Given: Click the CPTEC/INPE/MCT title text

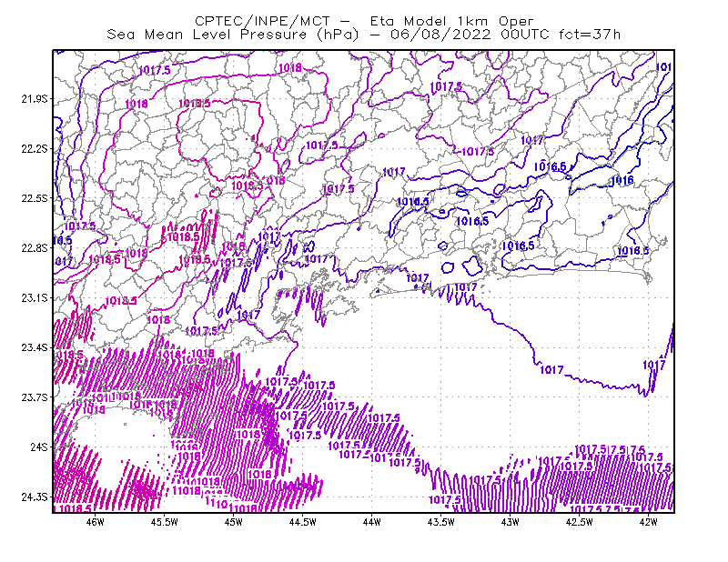Looking at the screenshot, I should (262, 21).
